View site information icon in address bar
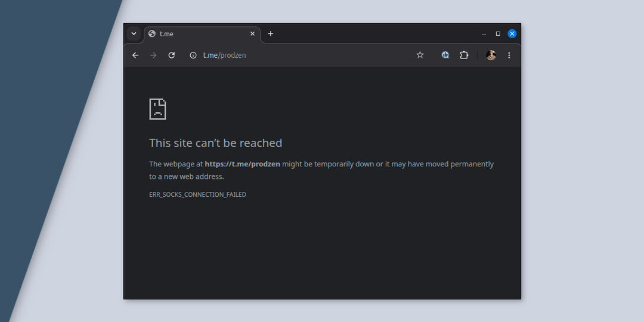Image resolution: width=644 pixels, height=322 pixels. click(193, 55)
